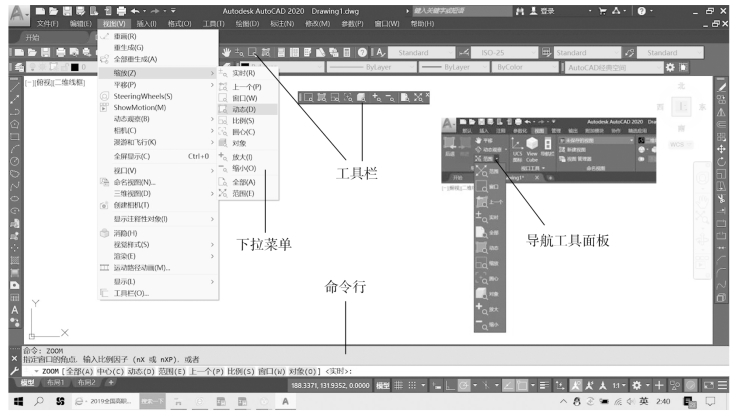Toggle annotation visibility icon in status bar
The image size is (742, 418).
pos(576,385)
